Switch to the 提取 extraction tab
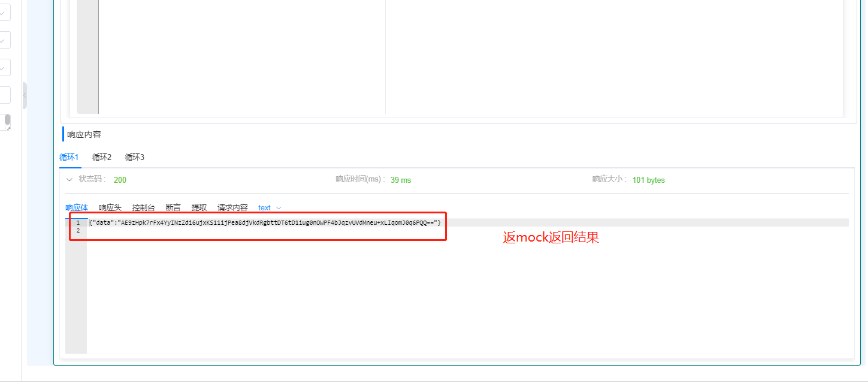868x383 pixels. (198, 207)
